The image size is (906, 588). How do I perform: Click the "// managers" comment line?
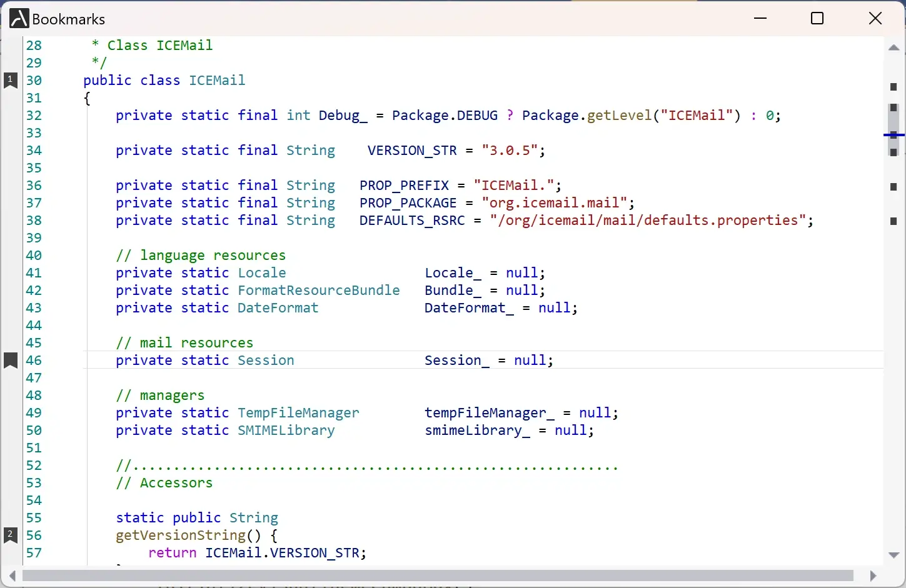(x=160, y=396)
